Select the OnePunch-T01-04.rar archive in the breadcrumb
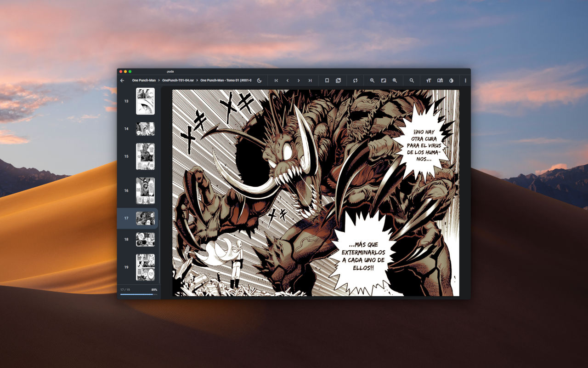The height and width of the screenshot is (368, 588). tap(179, 80)
